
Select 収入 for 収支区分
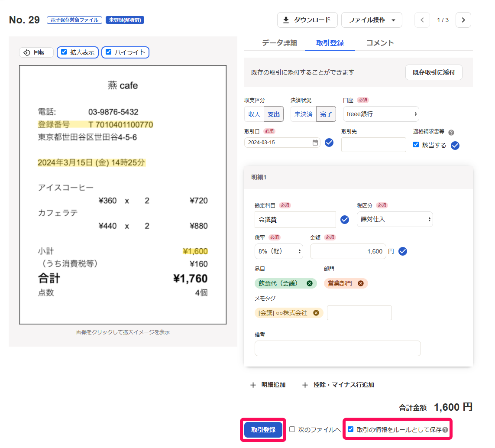click(254, 114)
